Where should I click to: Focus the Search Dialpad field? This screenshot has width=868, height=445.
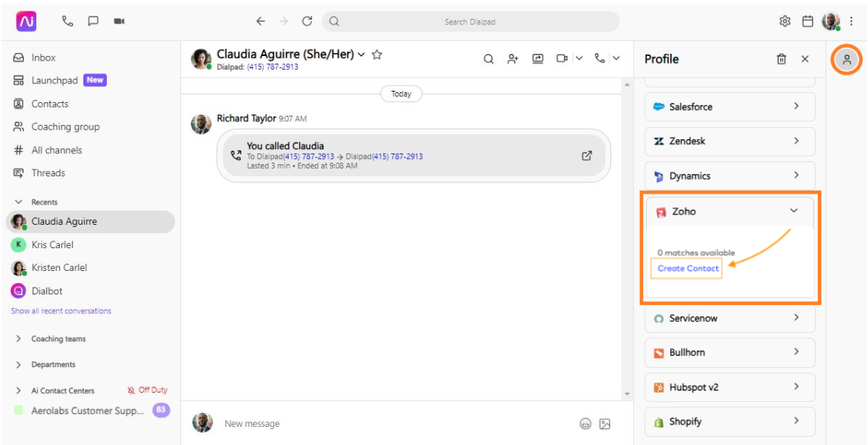(470, 21)
